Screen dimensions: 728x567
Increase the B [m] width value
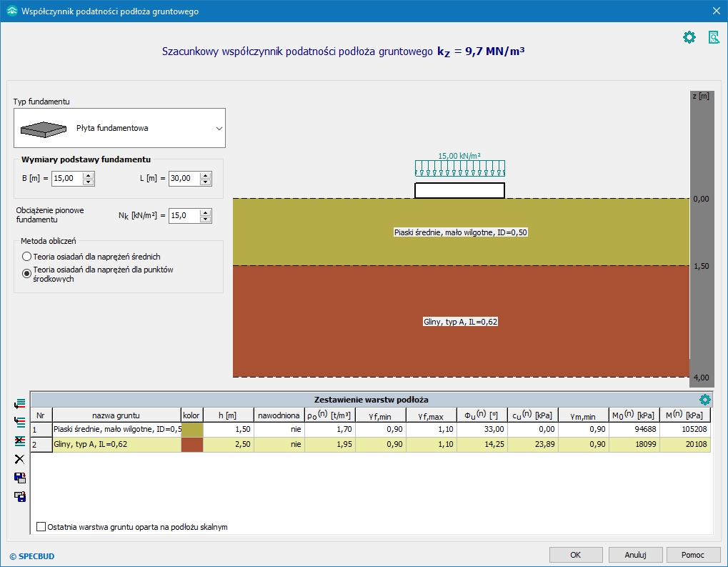89,175
